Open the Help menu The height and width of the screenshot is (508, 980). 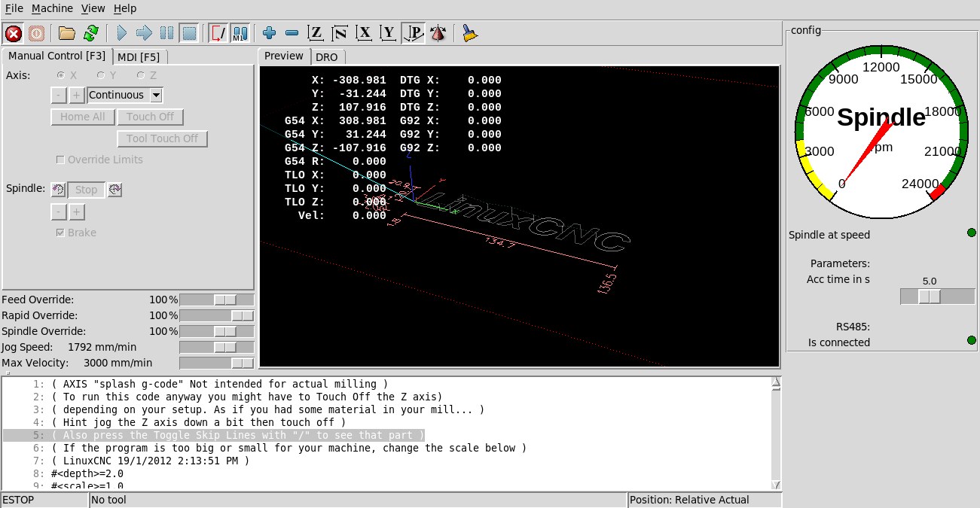coord(125,8)
